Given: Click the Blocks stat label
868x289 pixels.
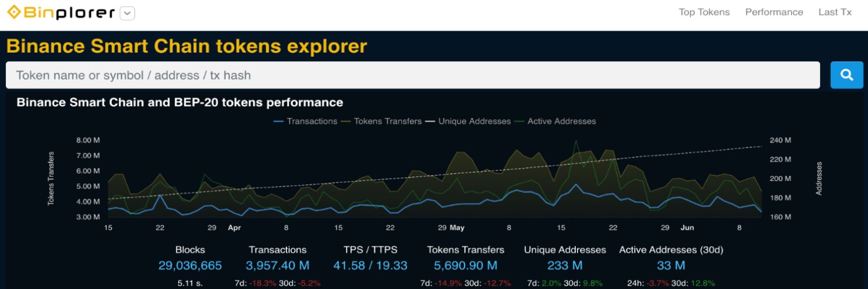Looking at the screenshot, I should coord(190,250).
